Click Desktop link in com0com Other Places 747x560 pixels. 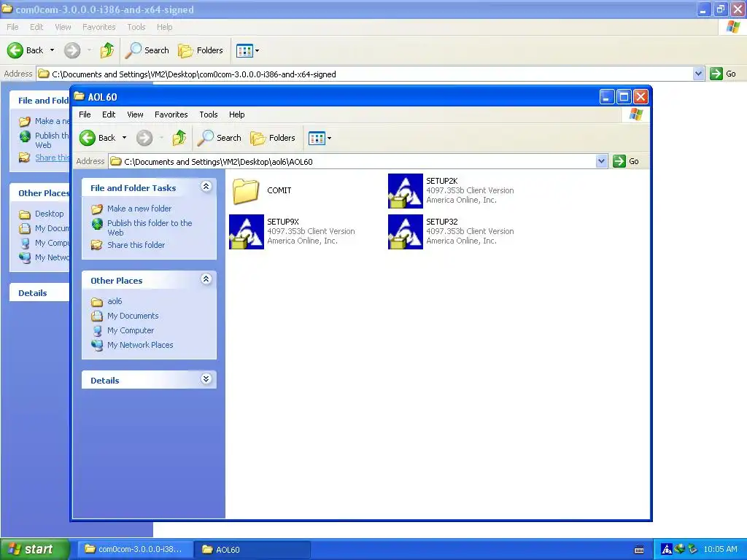click(49, 214)
